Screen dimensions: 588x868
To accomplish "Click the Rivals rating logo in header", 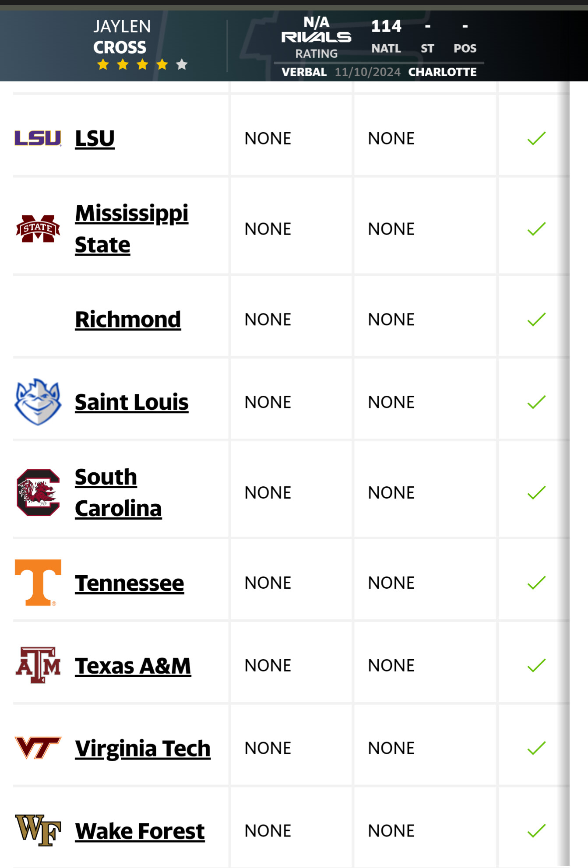I will pos(316,37).
